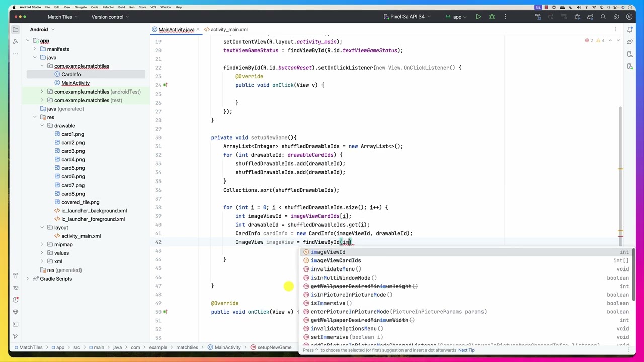Open Device Manager icon in right sidebar
Screen dimensions: 644x362
(x=629, y=54)
